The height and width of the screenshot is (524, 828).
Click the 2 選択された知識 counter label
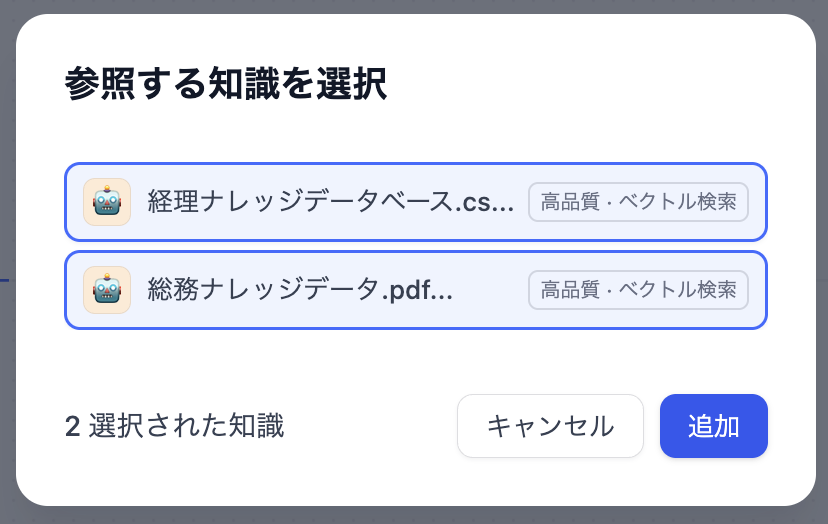[174, 427]
